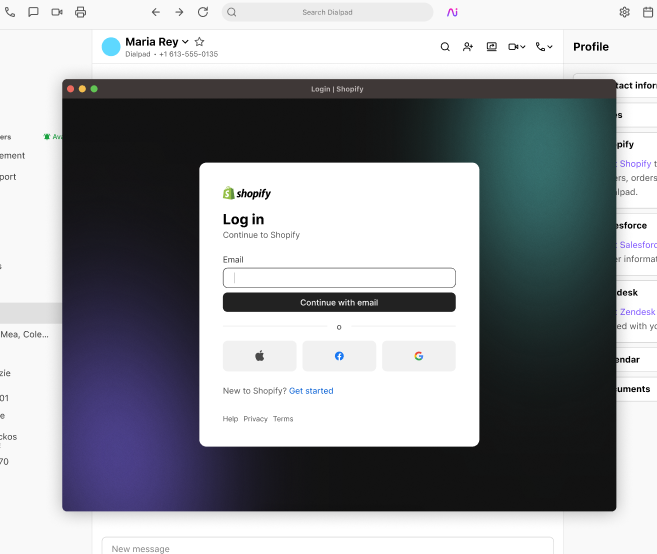Click the printer fax icon
This screenshot has width=657, height=554.
click(80, 12)
